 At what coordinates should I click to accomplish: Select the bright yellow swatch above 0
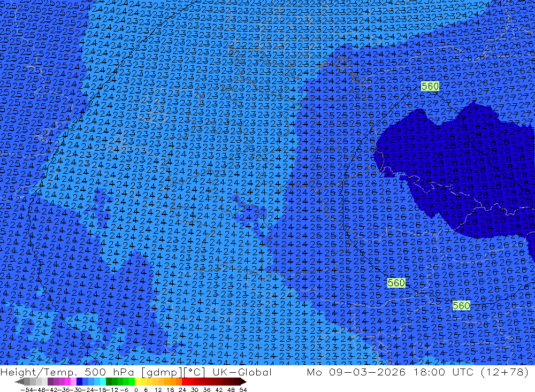138,382
